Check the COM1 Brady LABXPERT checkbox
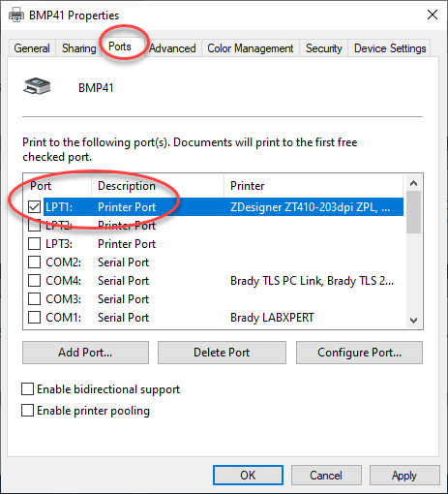448x494 pixels. (34, 318)
